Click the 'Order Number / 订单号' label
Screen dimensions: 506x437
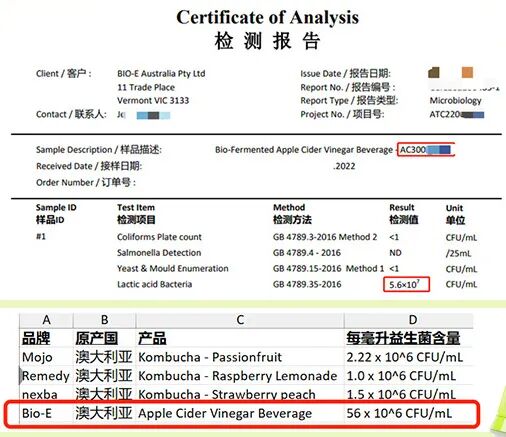click(86, 182)
